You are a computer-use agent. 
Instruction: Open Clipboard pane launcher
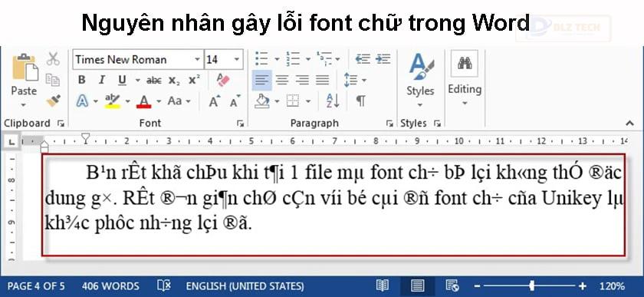(x=61, y=123)
